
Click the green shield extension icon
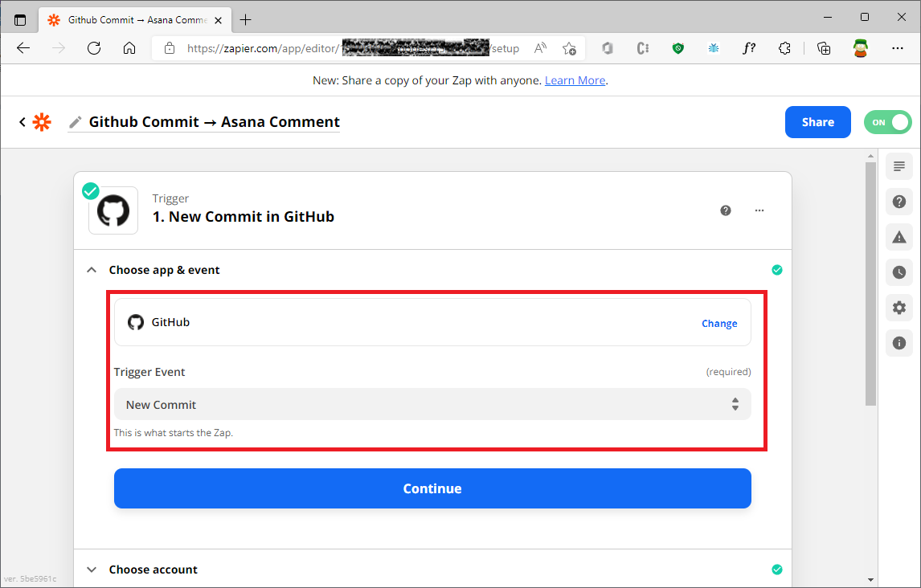coord(678,48)
